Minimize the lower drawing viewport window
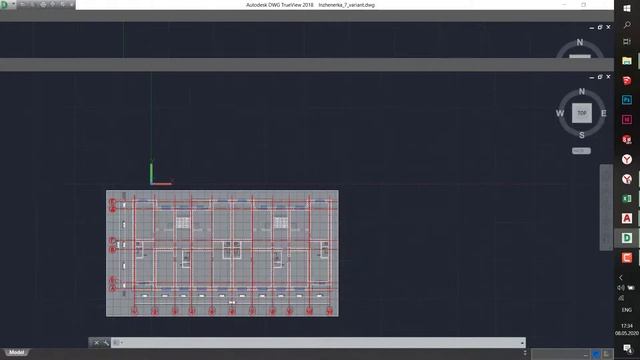Image resolution: width=640 pixels, height=360 pixels. (x=591, y=77)
